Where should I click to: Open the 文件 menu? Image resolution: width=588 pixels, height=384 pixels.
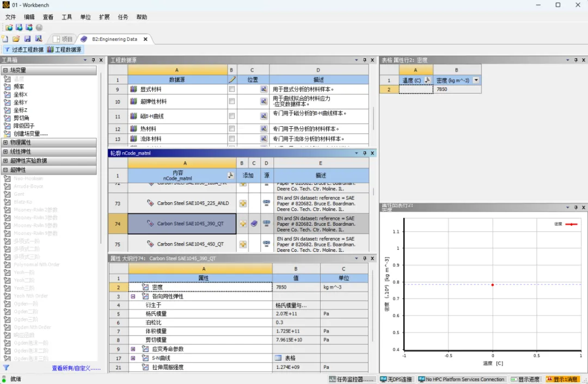pos(10,17)
